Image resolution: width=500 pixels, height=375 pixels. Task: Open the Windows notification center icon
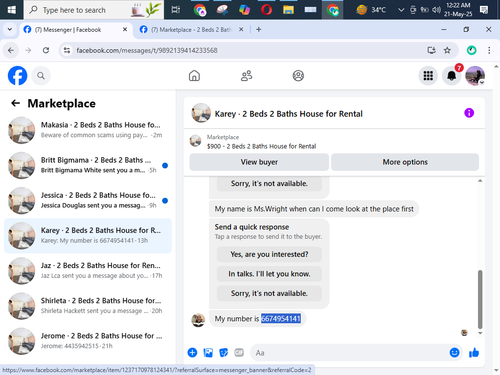pyautogui.click(x=484, y=10)
